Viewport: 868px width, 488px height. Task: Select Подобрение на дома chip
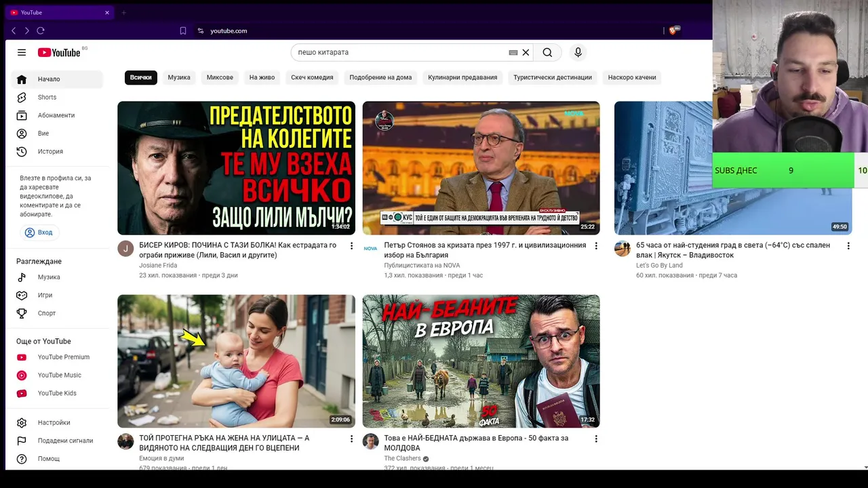click(x=380, y=77)
